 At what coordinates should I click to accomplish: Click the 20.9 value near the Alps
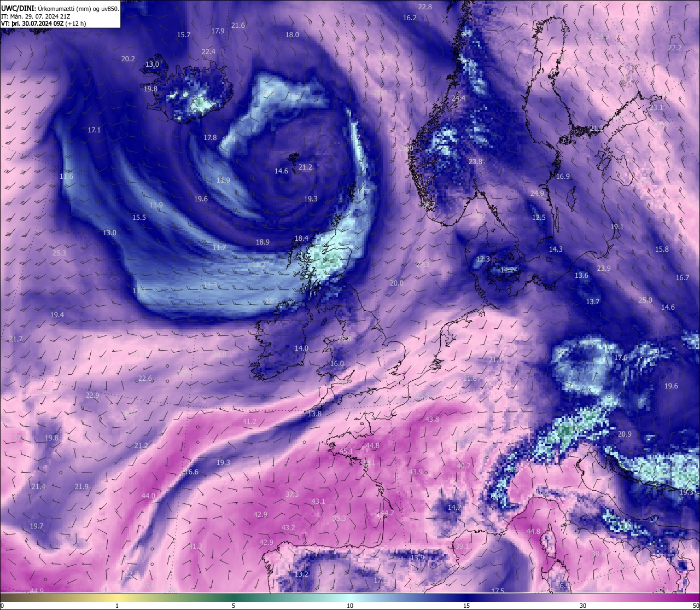[x=625, y=434]
